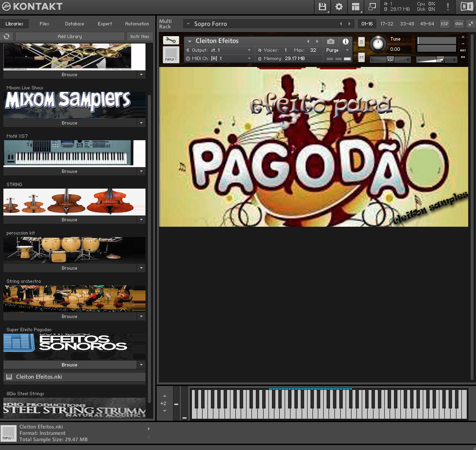
Task: Shift keyboard octave up with the arrow
Action: 165,396
